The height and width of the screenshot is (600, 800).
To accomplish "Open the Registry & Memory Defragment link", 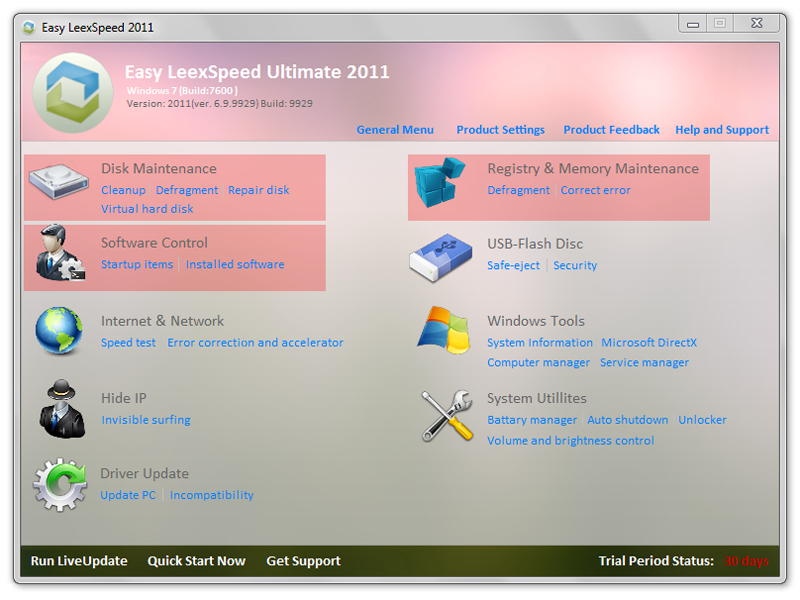I will click(518, 190).
